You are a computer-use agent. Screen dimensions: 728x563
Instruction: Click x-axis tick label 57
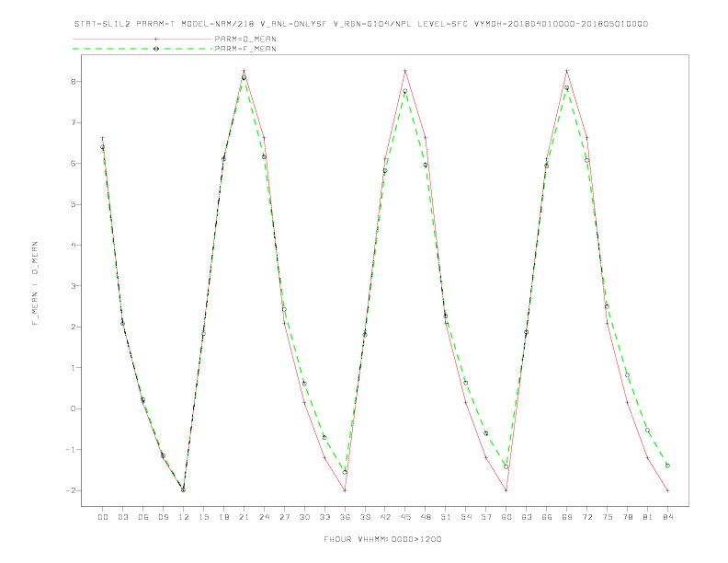coord(486,517)
